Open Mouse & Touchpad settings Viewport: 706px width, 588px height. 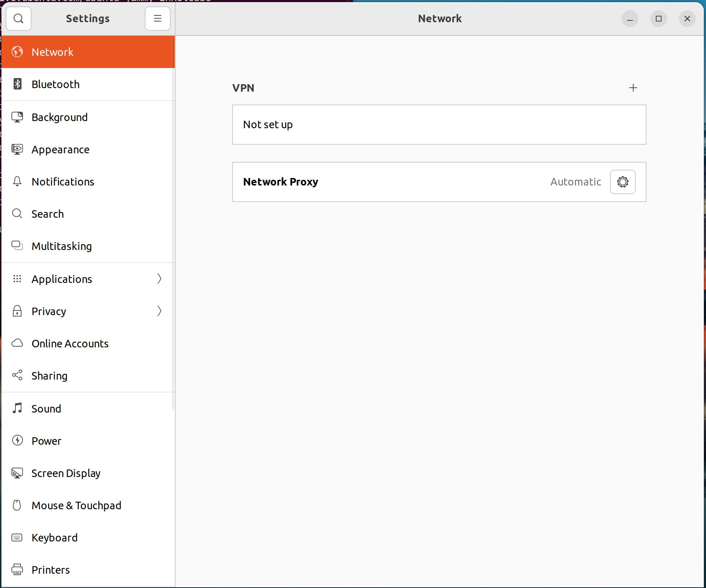[x=88, y=505]
